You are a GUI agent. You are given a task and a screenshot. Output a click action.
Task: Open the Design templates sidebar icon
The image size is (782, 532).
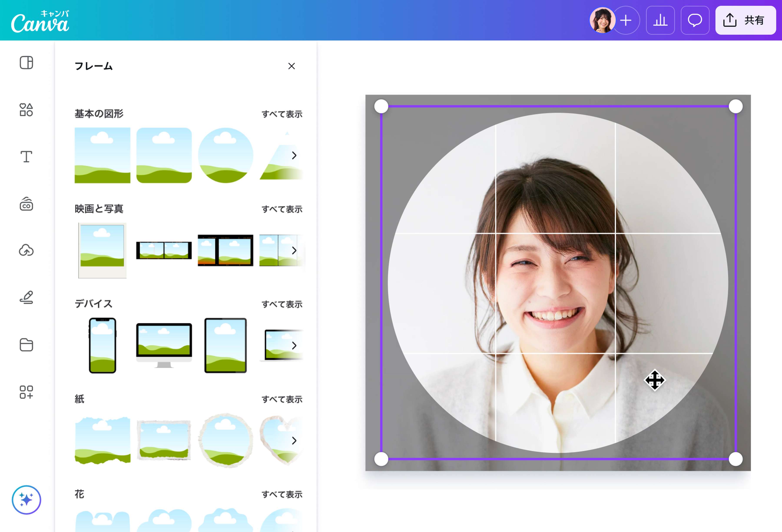click(x=26, y=63)
